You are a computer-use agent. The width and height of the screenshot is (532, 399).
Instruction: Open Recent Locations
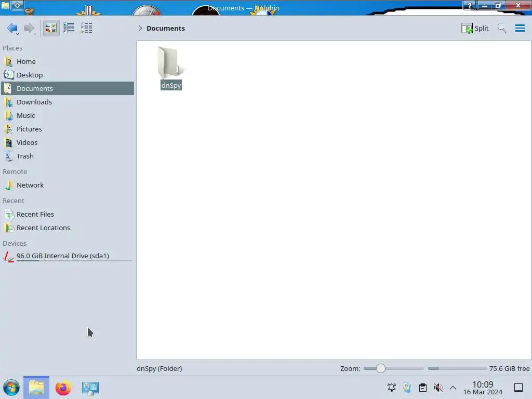coord(68,228)
